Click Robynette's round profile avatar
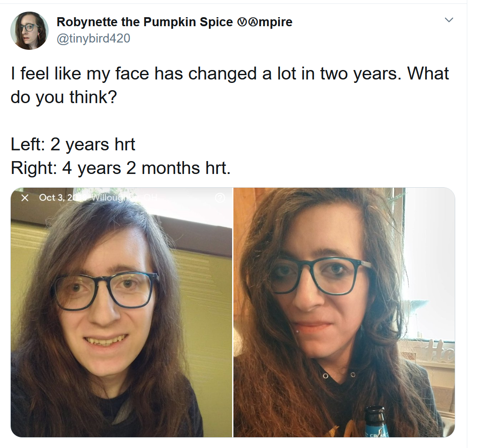 click(29, 30)
